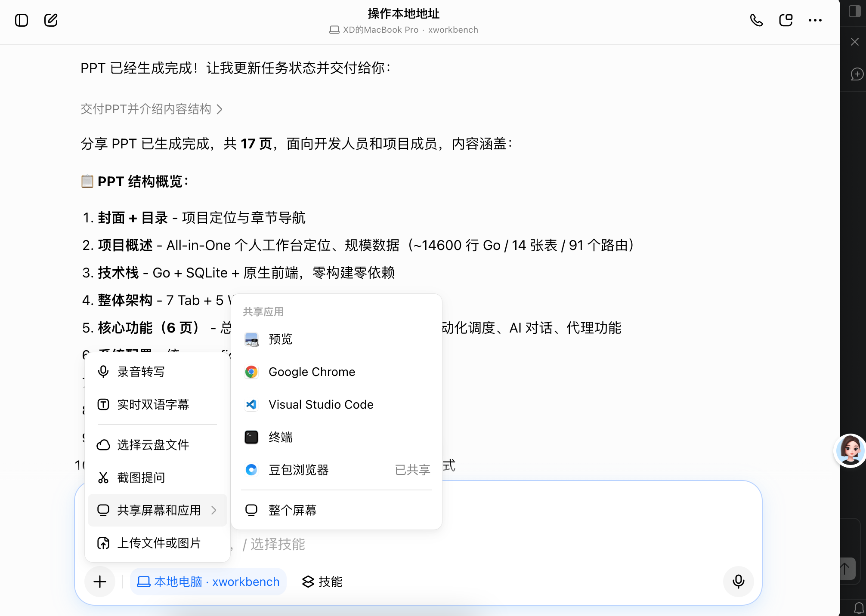Click subtitle T icon beside 实时双语字幕

(103, 404)
